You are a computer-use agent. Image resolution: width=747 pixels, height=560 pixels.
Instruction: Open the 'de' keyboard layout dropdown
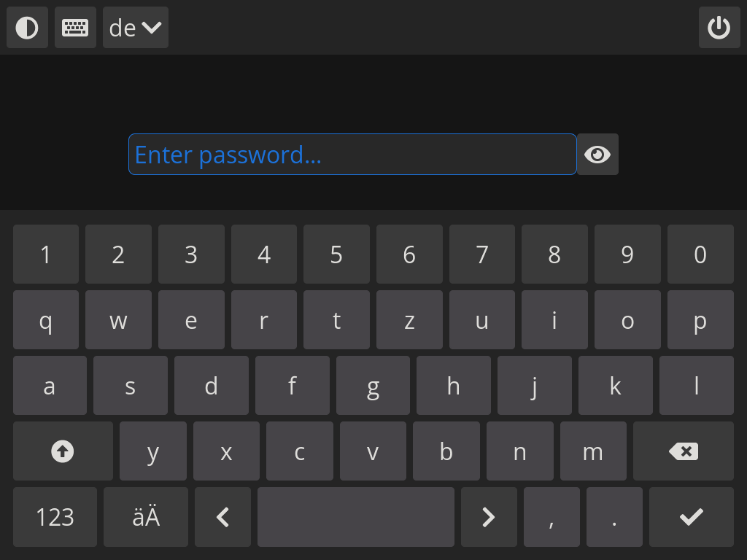click(x=136, y=28)
